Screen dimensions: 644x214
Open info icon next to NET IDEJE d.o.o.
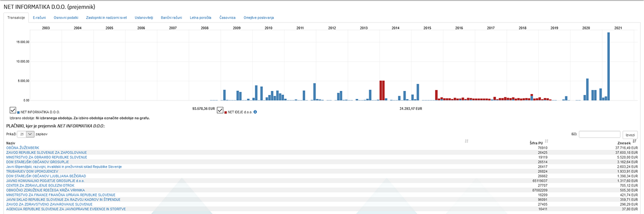point(255,112)
